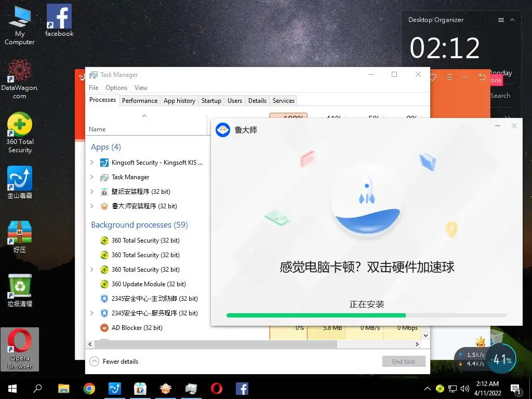Viewport: 532px width, 399px height.
Task: Expand 2345安全中心-服务程序 row
Action: (91, 313)
